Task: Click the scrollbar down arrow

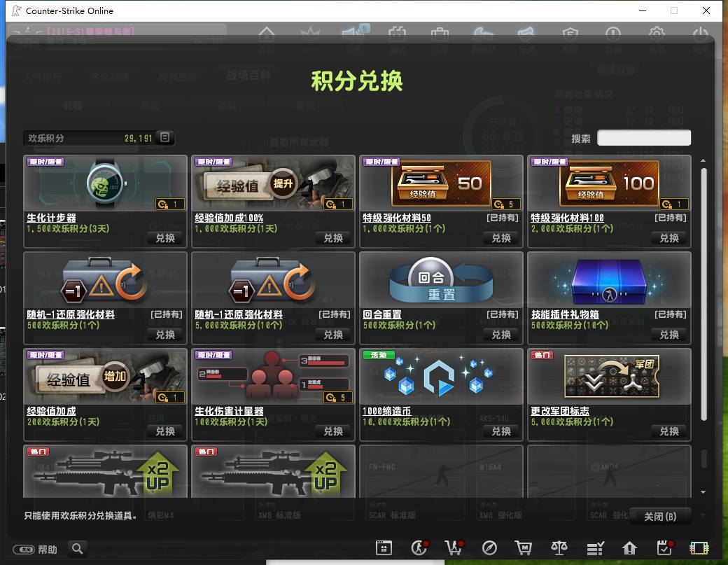Action: click(703, 492)
